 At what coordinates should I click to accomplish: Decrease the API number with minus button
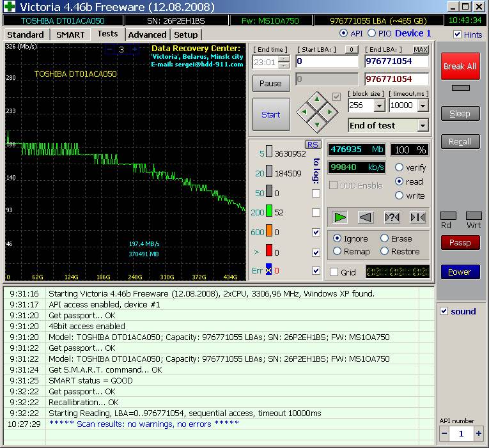click(444, 433)
